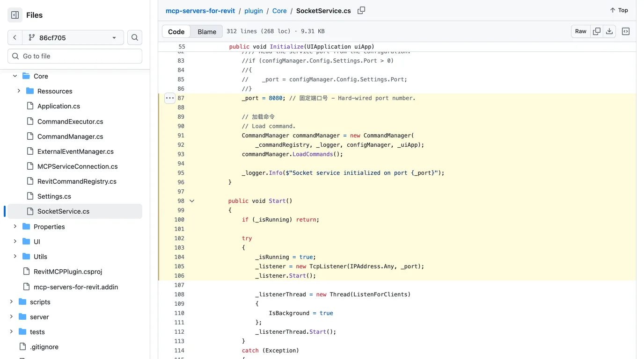644x359 pixels.
Task: Click the Application.cs file icon
Action: click(30, 106)
